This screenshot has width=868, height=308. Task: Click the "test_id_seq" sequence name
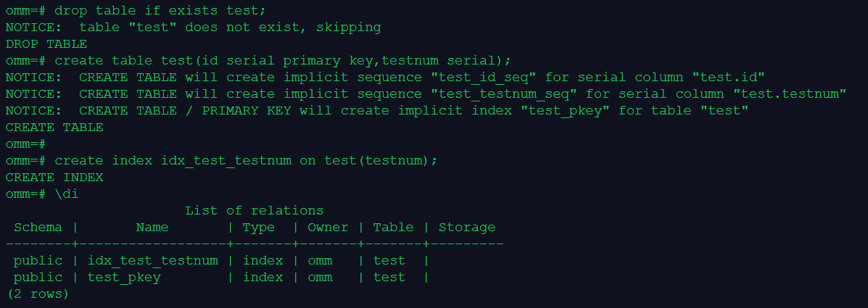coord(484,78)
